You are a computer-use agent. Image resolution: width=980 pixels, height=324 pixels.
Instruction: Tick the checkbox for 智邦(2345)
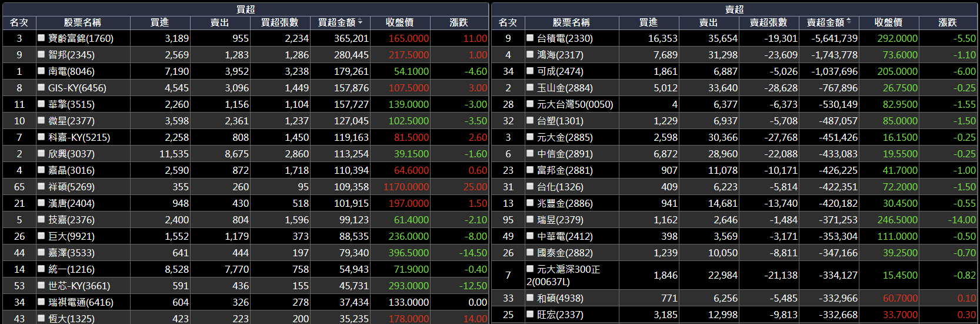tap(41, 54)
